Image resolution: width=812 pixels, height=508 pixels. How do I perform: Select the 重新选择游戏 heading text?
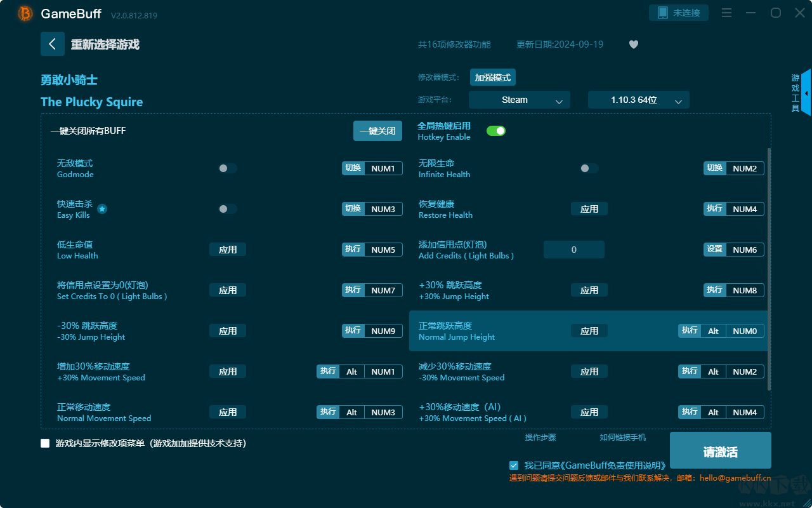coord(105,44)
